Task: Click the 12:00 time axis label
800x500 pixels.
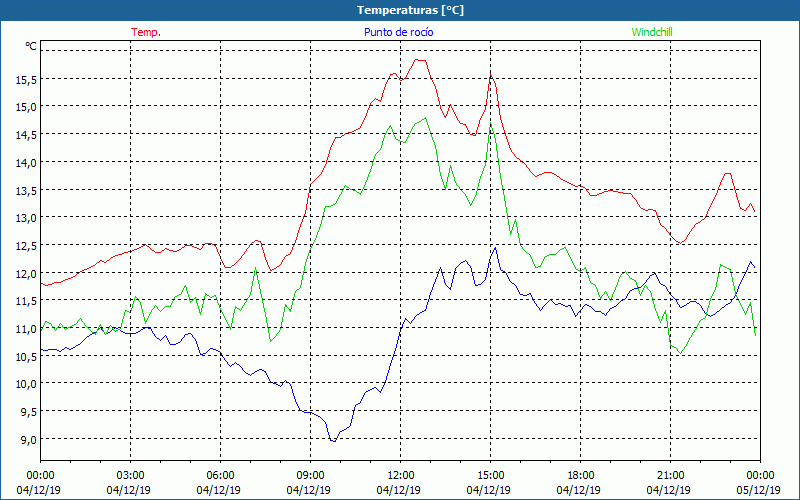Action: pos(401,476)
